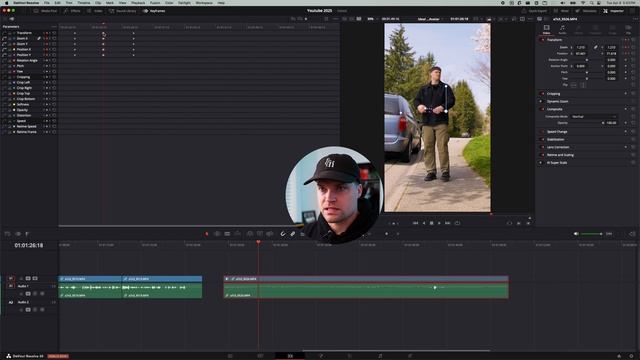Select the Selection Mode arrow tool

point(207,234)
